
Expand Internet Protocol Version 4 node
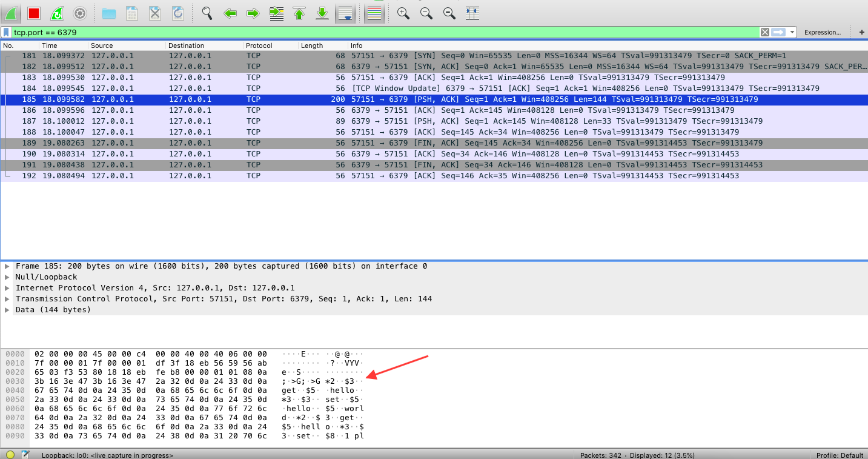click(7, 288)
